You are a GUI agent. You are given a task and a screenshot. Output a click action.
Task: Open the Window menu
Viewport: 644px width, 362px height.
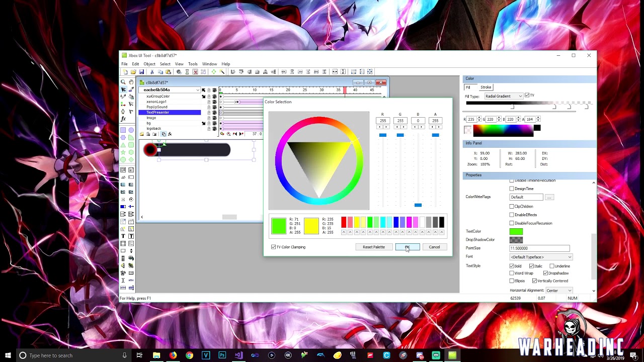209,64
